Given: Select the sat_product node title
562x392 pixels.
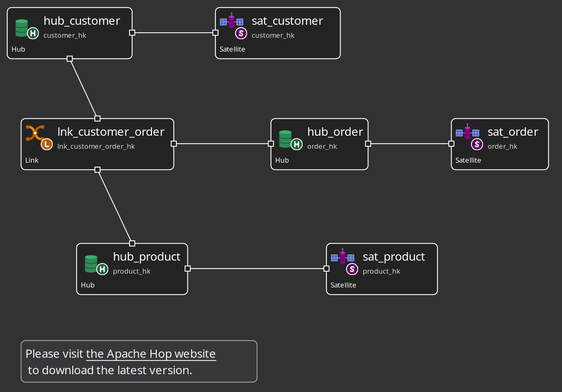Looking at the screenshot, I should click(x=394, y=257).
